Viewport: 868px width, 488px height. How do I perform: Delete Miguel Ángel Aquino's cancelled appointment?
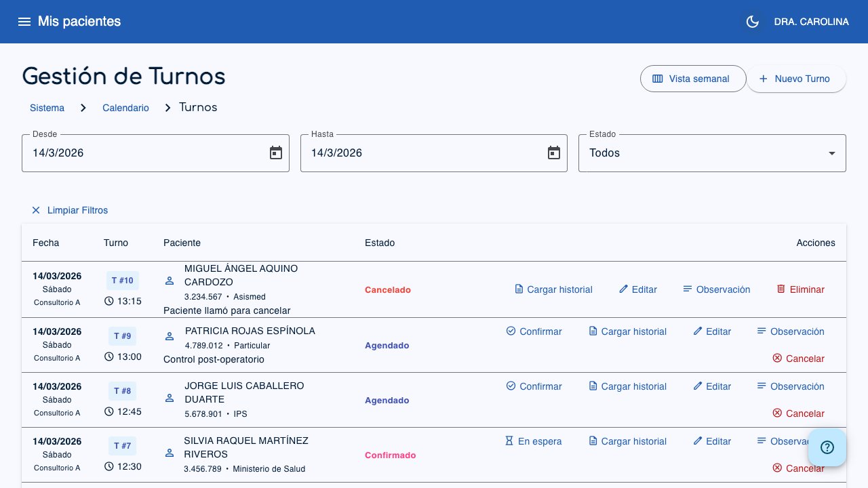coord(800,289)
